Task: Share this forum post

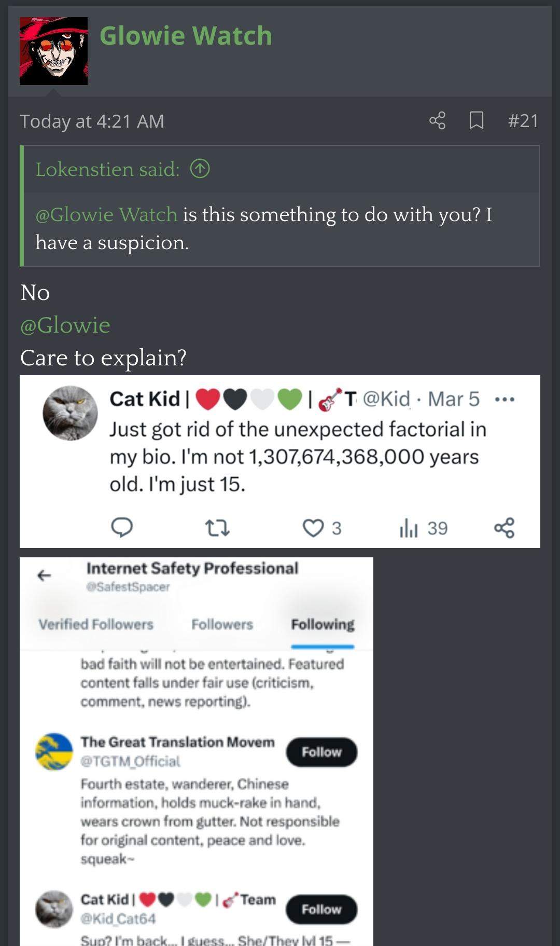Action: [x=437, y=121]
